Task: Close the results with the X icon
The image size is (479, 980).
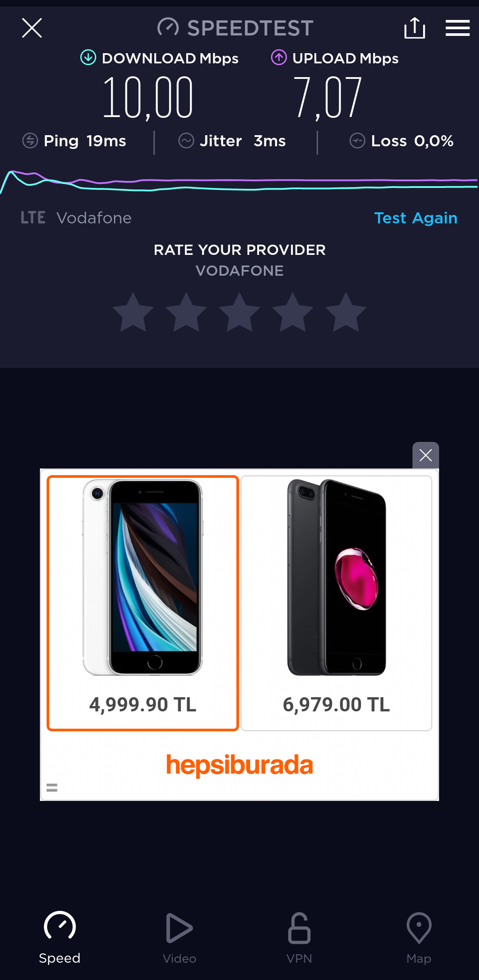Action: tap(32, 28)
